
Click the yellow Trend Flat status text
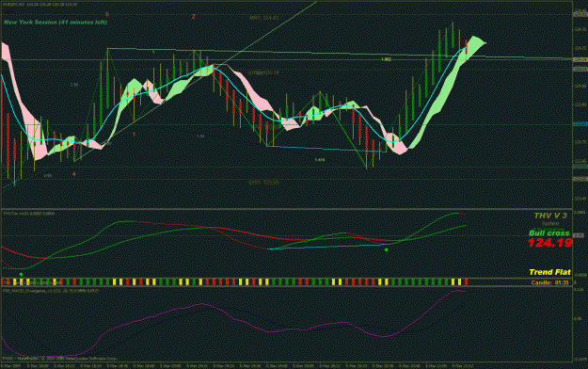coord(549,272)
